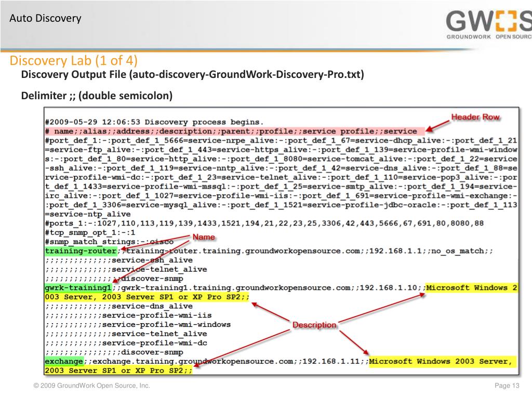Click the green highlighted 'training-router' name
The image size is (532, 399).
click(x=81, y=251)
